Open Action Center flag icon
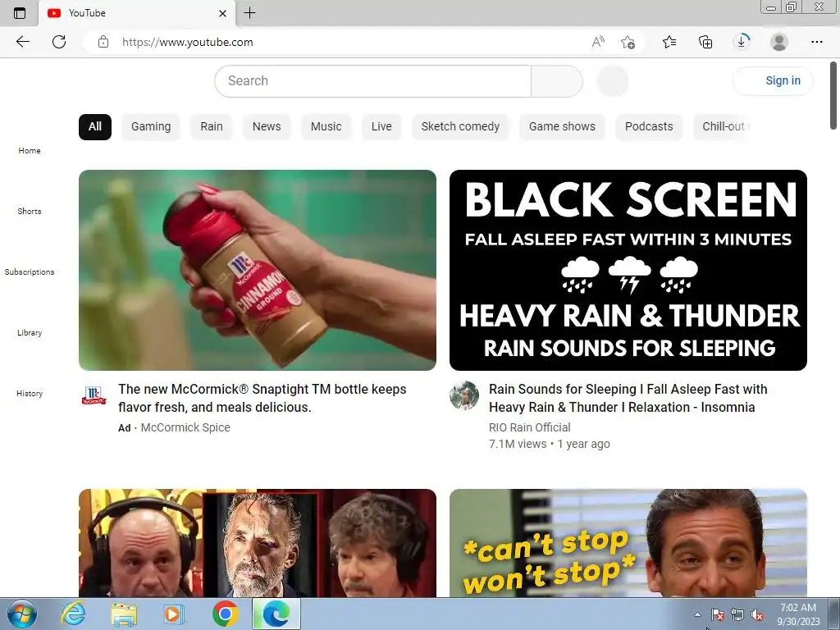This screenshot has height=630, width=840. [717, 614]
